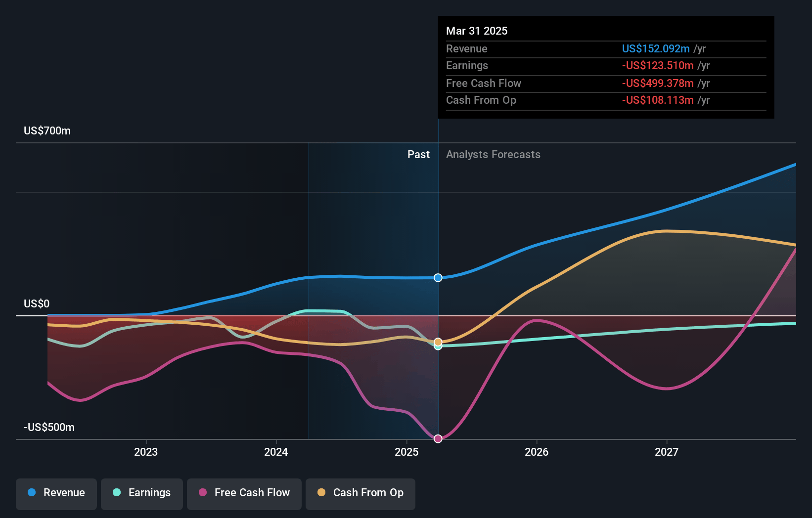Click the 2024 x-axis label
Viewport: 812px width, 518px height.
[276, 452]
